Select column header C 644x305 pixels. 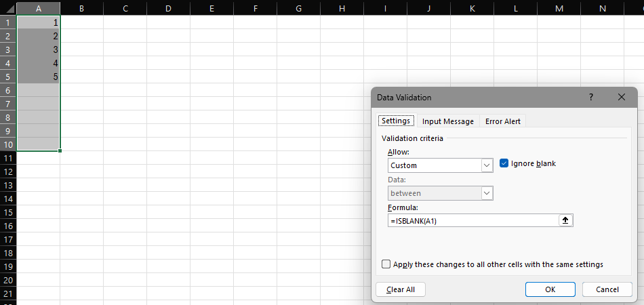point(125,8)
